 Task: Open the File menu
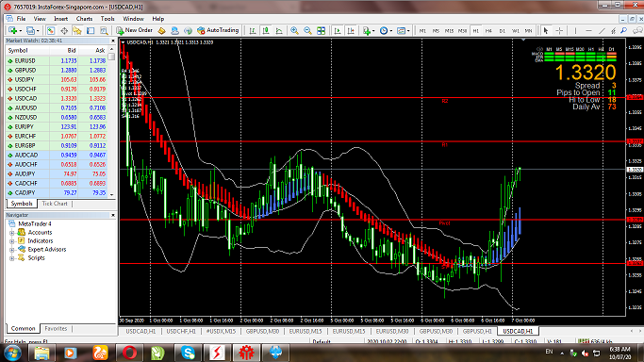[21, 19]
